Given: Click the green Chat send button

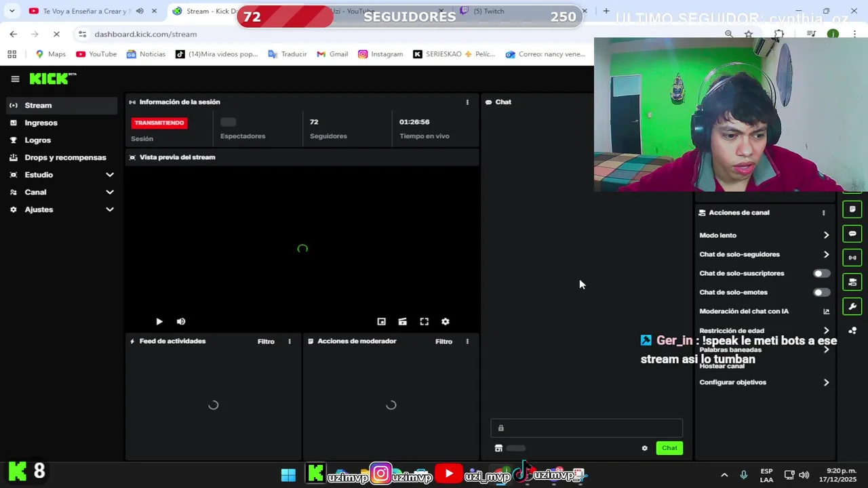Looking at the screenshot, I should tap(669, 448).
